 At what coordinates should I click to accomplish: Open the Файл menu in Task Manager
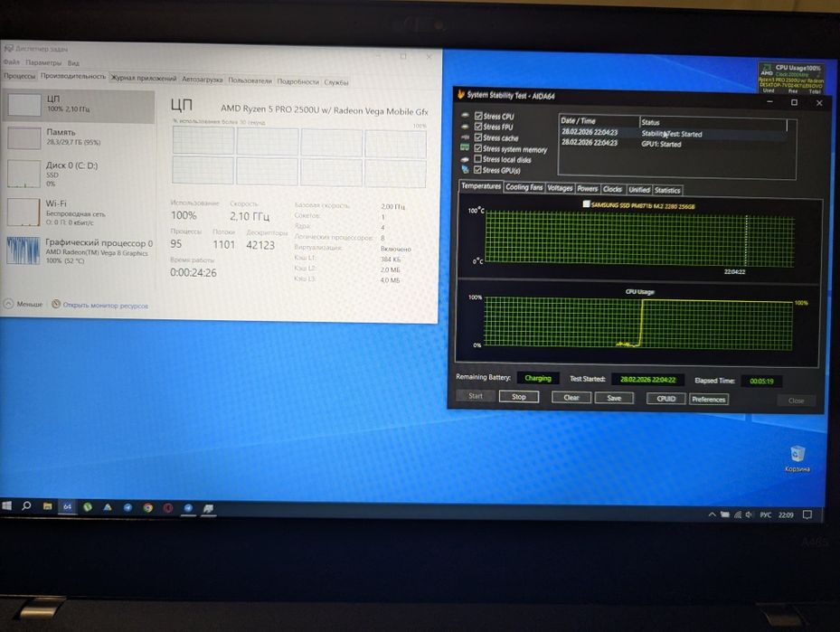tap(11, 62)
